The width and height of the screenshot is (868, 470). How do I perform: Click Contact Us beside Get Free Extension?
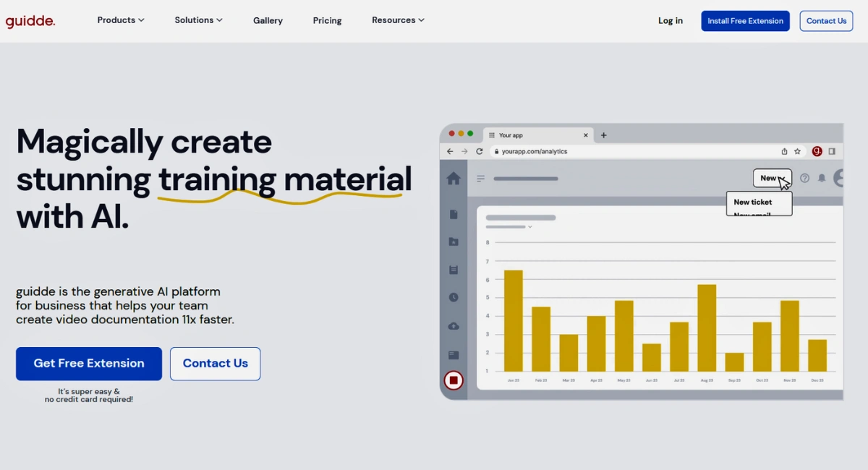pyautogui.click(x=216, y=364)
